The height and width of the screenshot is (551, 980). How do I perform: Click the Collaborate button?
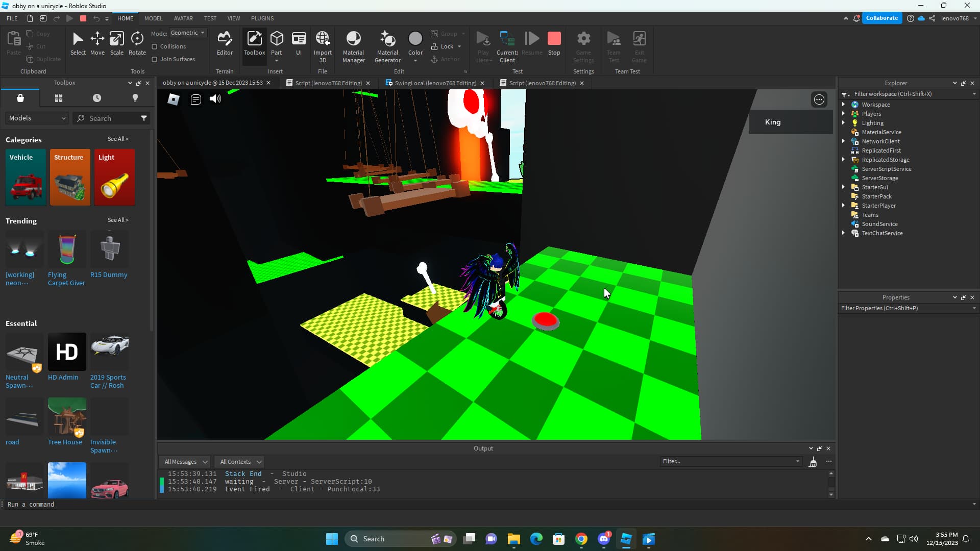[x=881, y=18]
